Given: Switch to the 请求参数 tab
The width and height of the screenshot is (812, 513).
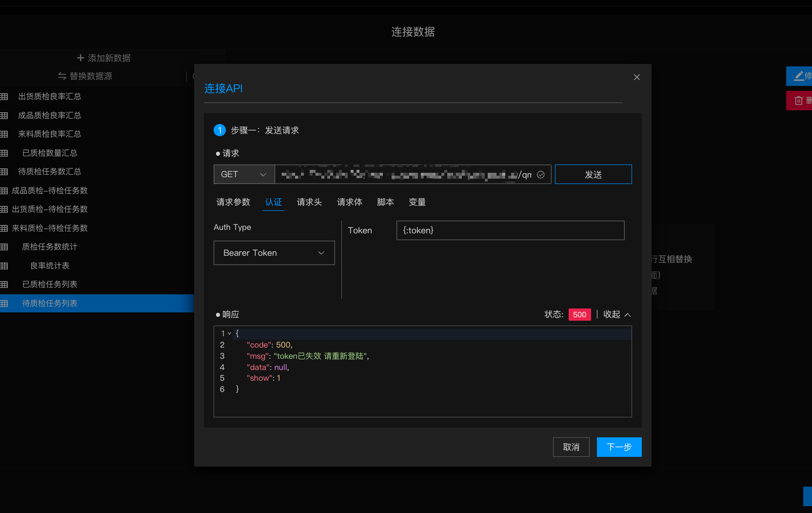Looking at the screenshot, I should tap(233, 202).
